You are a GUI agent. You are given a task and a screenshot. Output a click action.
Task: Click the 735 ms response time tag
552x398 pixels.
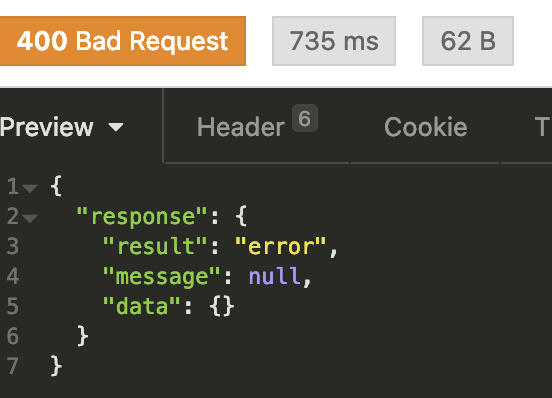[334, 41]
